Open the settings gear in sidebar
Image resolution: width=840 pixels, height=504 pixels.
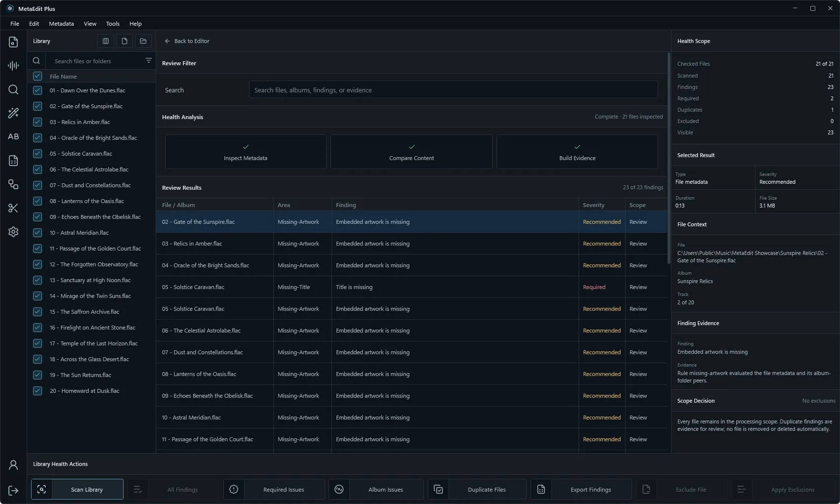13,232
